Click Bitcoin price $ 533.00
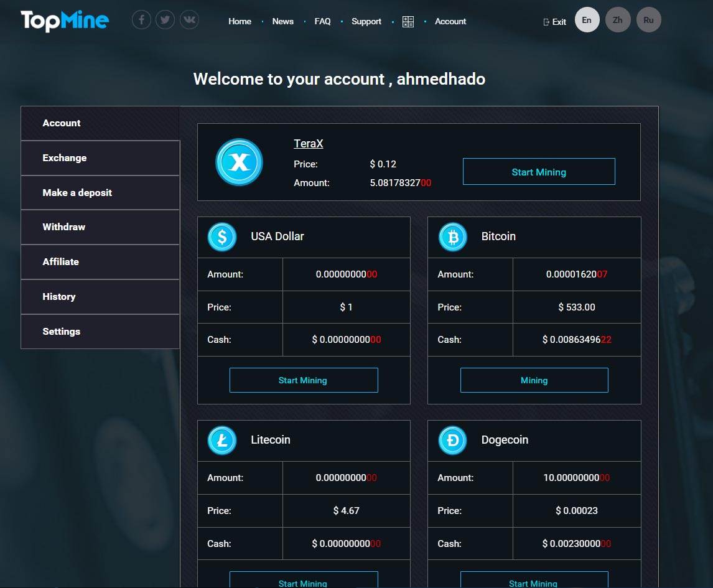 click(577, 307)
